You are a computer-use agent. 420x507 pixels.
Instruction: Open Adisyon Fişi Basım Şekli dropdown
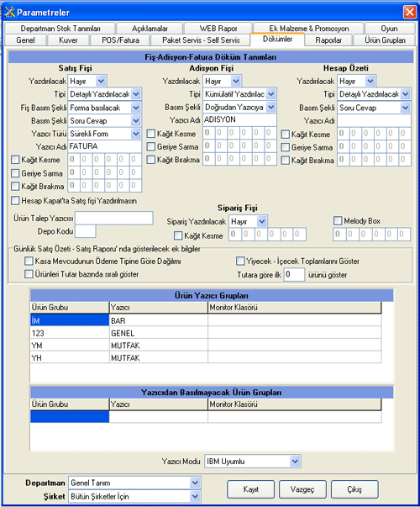pos(271,107)
